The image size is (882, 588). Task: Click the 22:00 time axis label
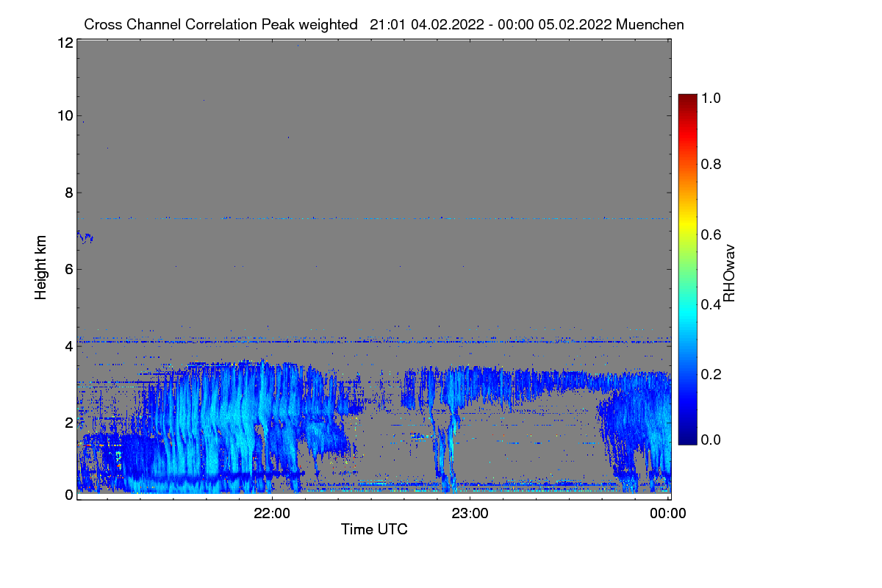click(272, 514)
